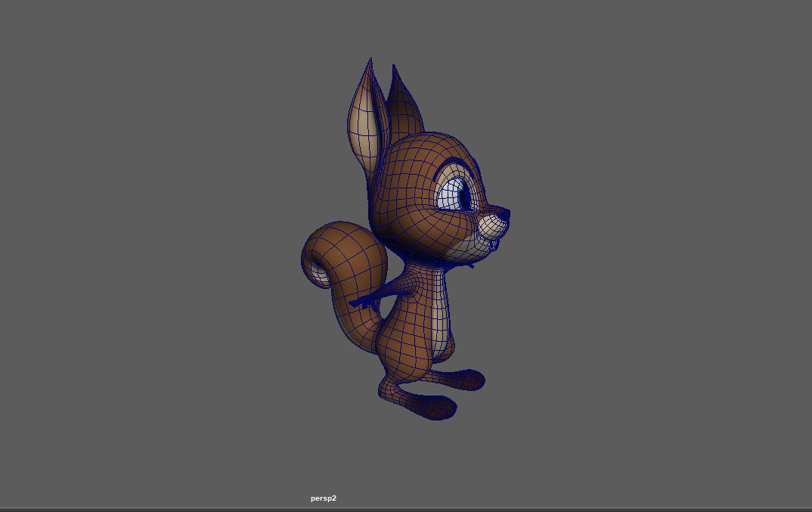Select the squirrel's nose

pyautogui.click(x=503, y=213)
